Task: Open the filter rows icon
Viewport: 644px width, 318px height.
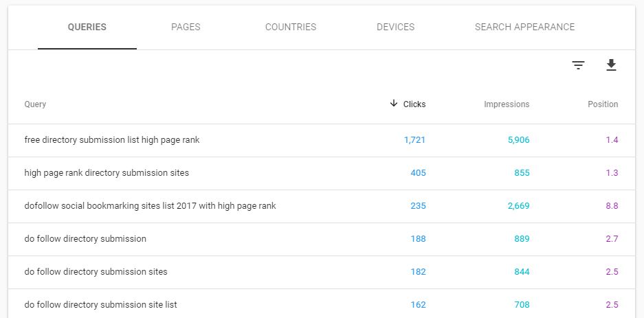Action: click(x=578, y=65)
